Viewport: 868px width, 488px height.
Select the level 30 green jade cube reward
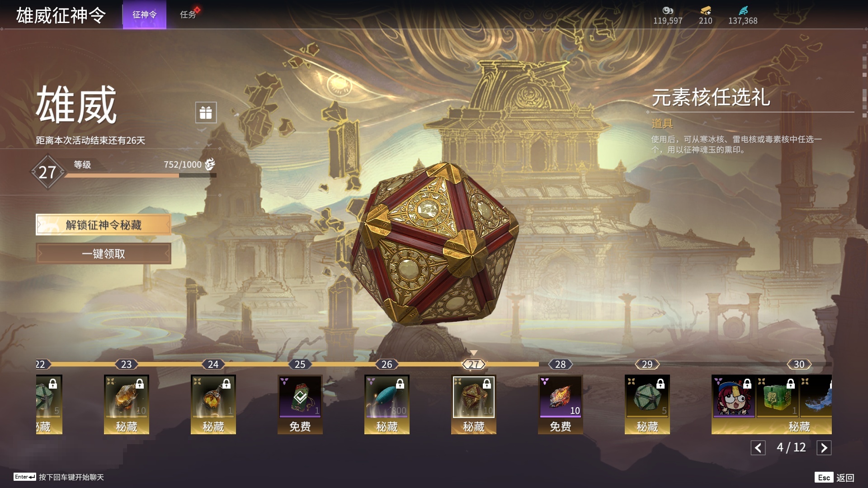778,397
